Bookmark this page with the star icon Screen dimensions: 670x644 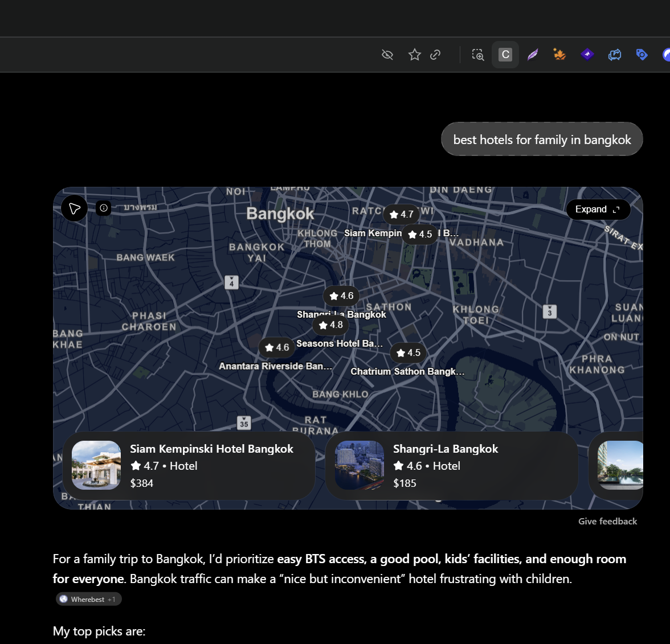[415, 55]
